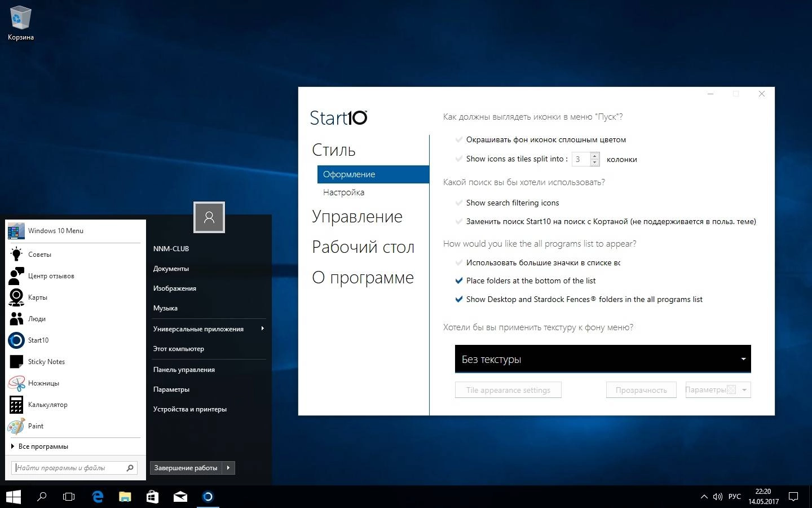Select Оформление sub-item
This screenshot has height=508, width=812.
pos(373,174)
